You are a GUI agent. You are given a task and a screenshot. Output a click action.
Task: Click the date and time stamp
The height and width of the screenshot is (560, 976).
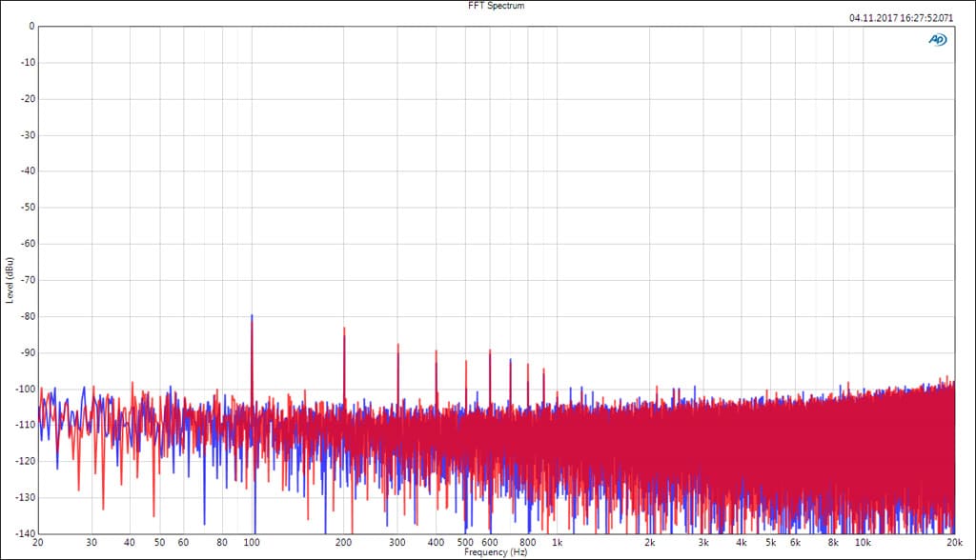900,17
